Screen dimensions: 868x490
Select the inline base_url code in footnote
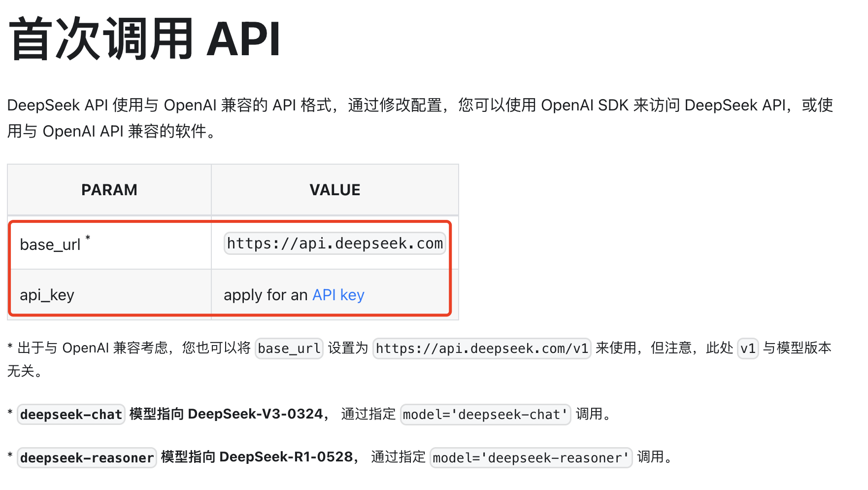(x=289, y=349)
